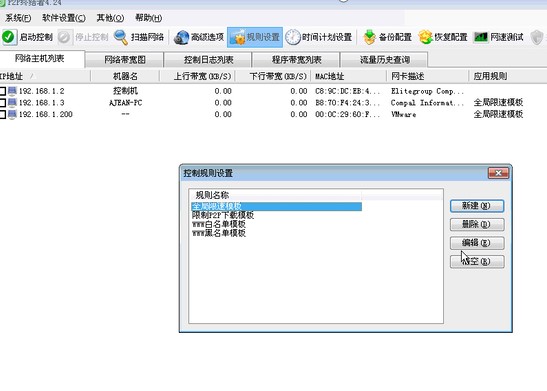Click VMware adapter description
Screen dimensions: 547x391
[x=403, y=114]
